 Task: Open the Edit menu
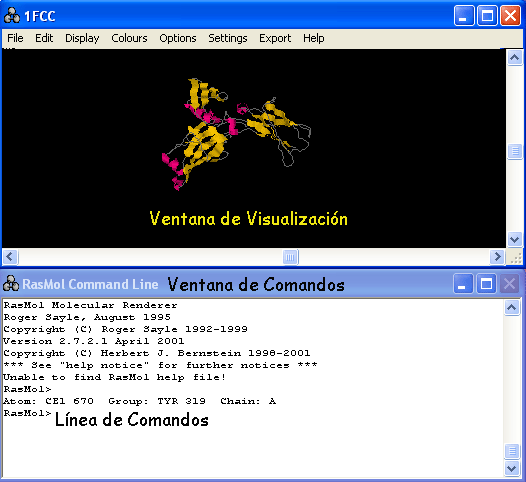44,38
